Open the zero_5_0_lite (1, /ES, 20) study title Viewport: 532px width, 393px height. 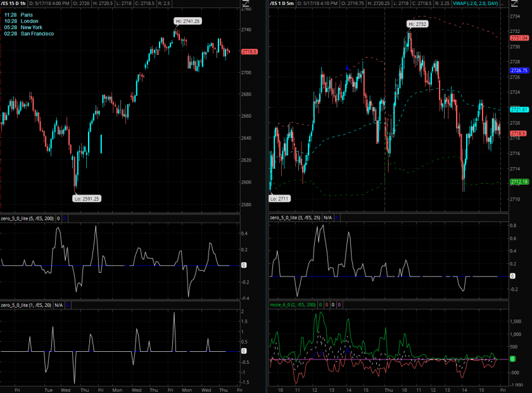(x=27, y=305)
